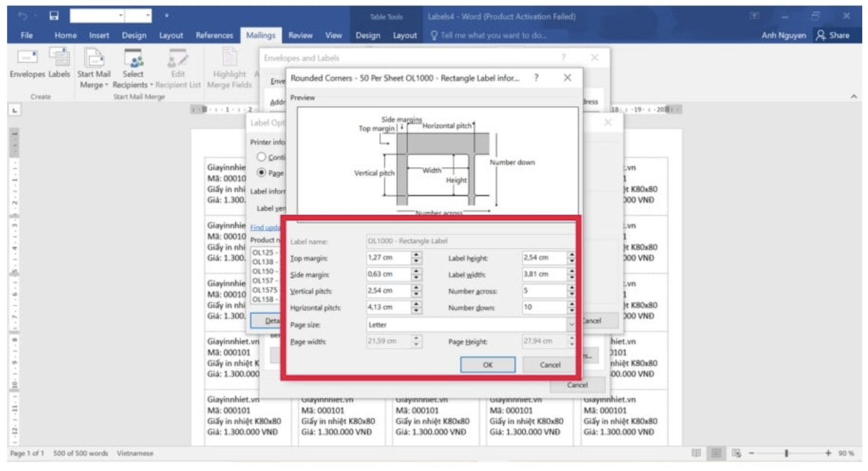Click the Save icon in the title bar

point(54,16)
